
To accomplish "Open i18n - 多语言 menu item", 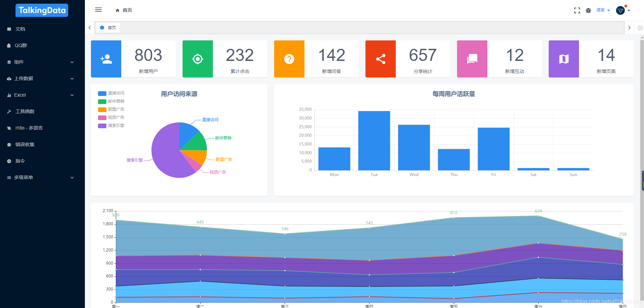I will point(42,128).
